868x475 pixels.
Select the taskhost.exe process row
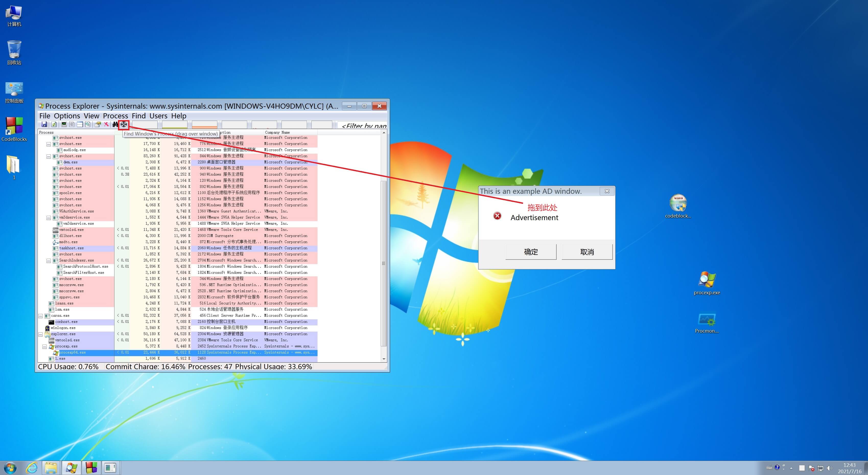72,248
